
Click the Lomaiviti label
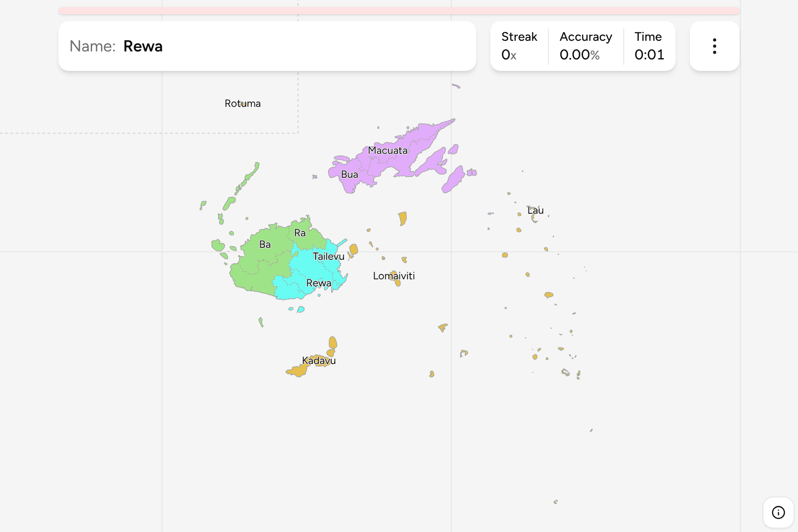[394, 276]
